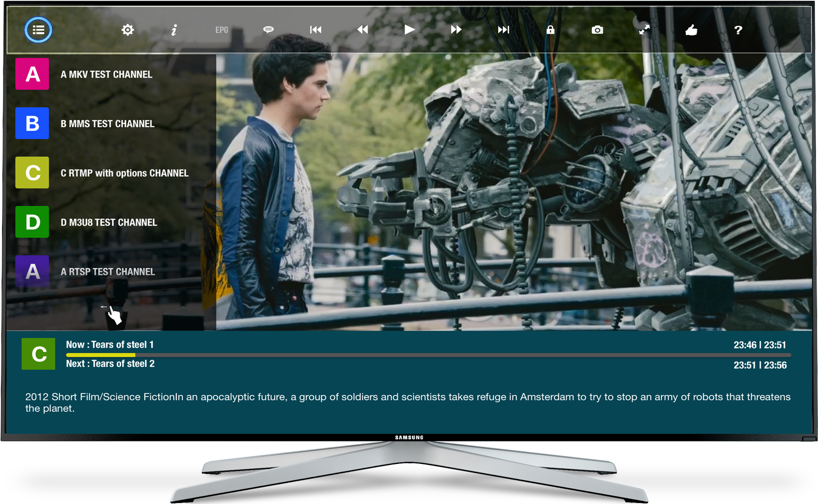Viewport: 818px width, 504px height.
Task: Show program info with the i icon
Action: tap(174, 30)
